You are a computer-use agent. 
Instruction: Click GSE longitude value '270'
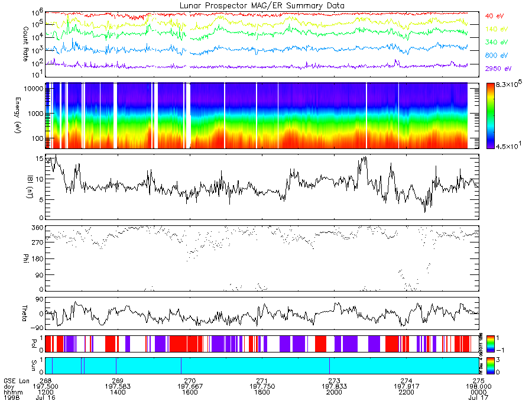pos(190,381)
